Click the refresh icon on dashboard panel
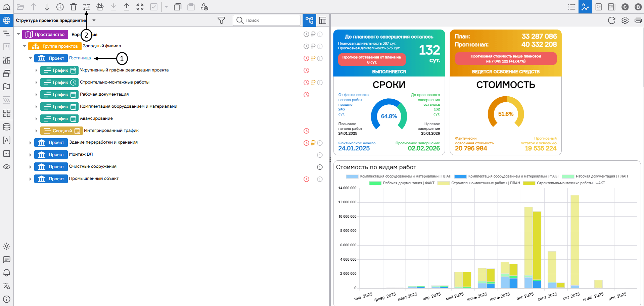 (x=611, y=20)
